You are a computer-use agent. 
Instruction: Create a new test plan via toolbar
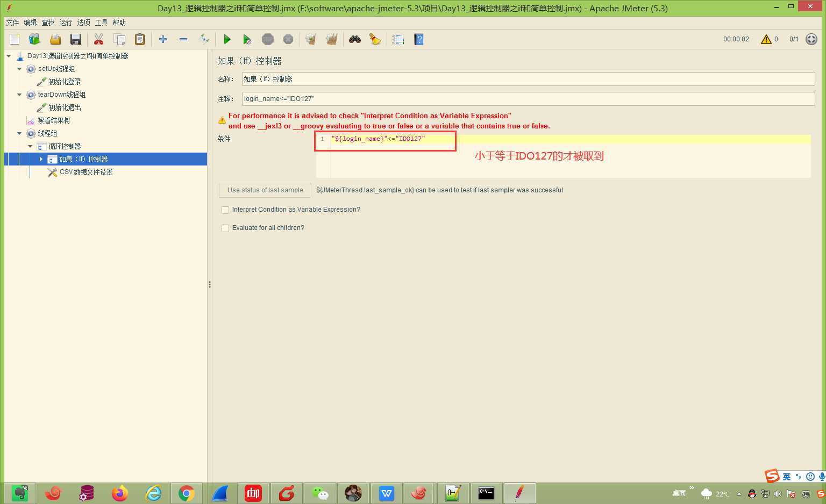(15, 39)
